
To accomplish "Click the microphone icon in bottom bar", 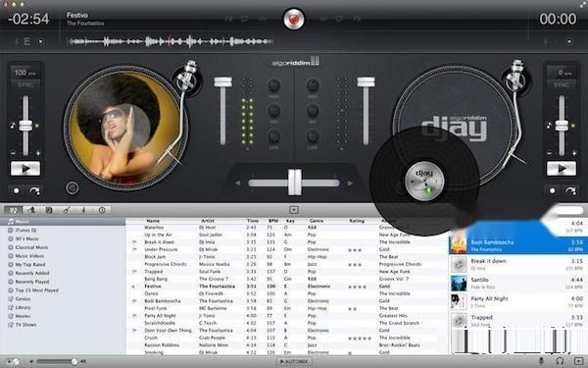I will 541,361.
